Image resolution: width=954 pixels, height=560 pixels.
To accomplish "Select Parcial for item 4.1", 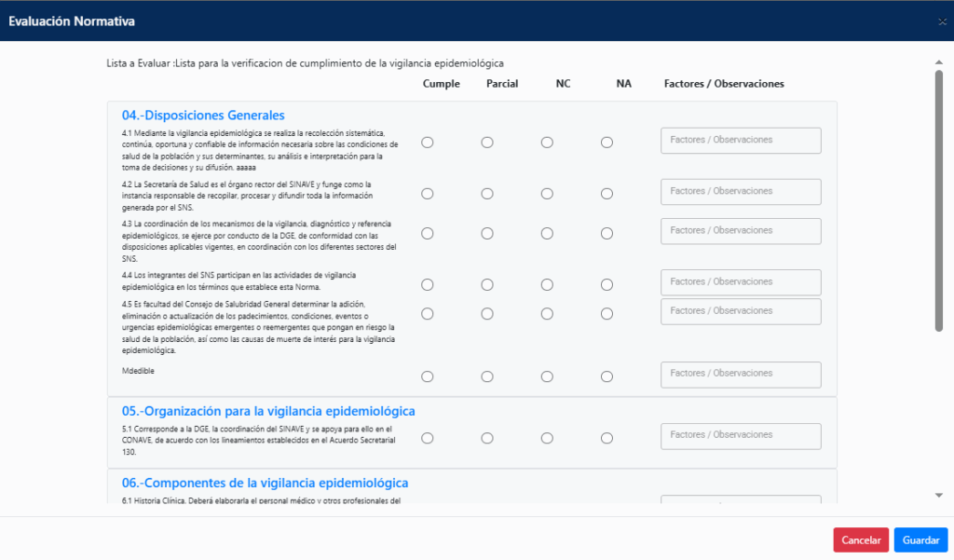I will pos(487,143).
